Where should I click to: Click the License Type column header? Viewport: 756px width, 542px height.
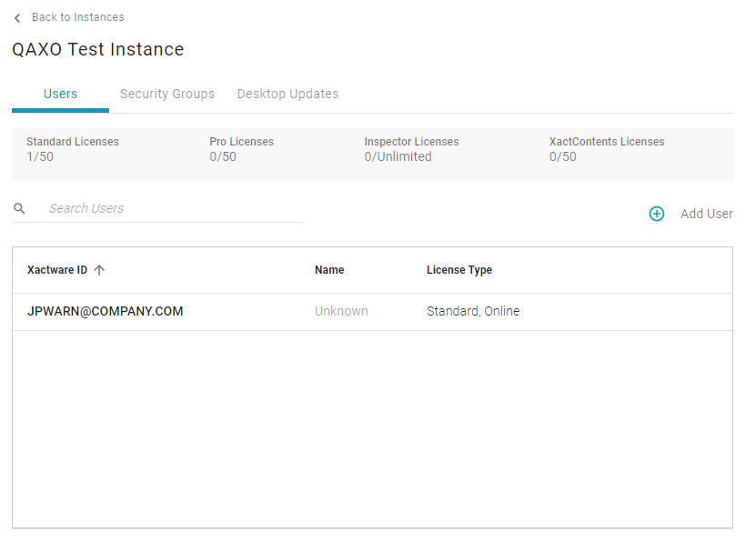459,270
